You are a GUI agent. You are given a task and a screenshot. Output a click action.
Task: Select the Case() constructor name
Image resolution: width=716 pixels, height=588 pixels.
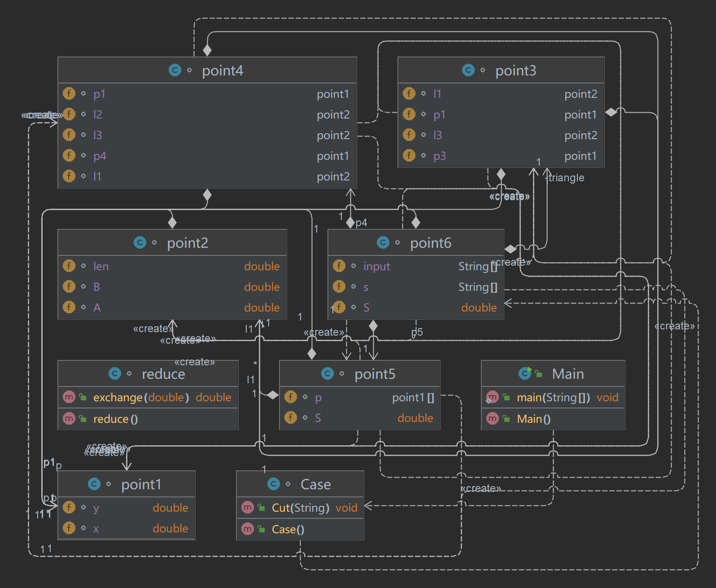coord(288,529)
